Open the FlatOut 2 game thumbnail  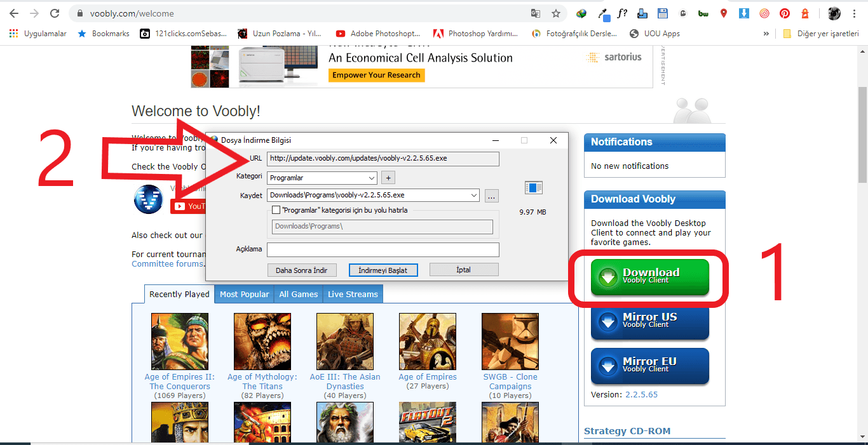(x=428, y=422)
